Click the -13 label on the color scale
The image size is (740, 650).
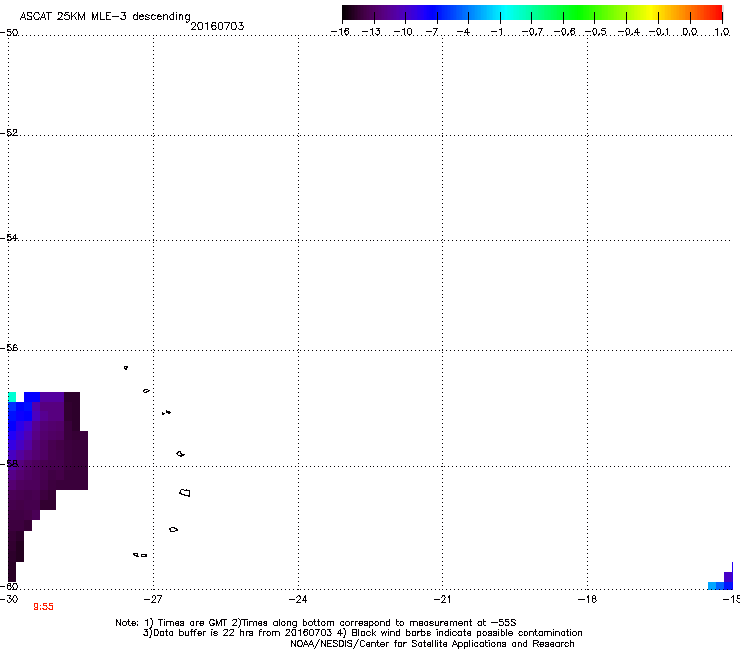click(371, 32)
